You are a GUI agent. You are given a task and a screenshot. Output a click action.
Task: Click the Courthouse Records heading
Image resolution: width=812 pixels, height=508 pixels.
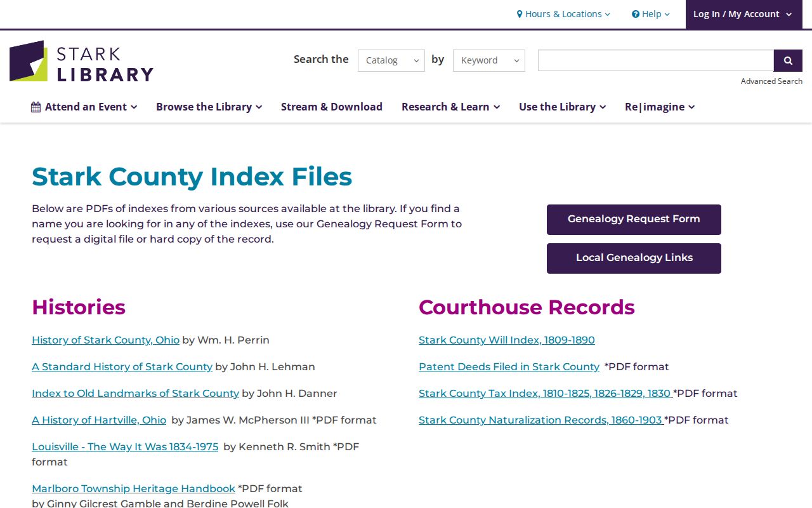(x=527, y=307)
